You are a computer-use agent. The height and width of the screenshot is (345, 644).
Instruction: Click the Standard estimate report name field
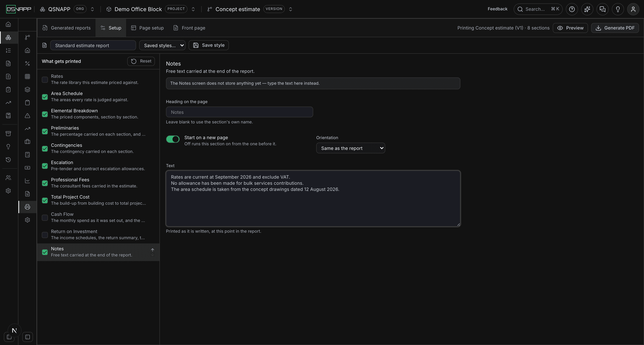click(x=93, y=45)
